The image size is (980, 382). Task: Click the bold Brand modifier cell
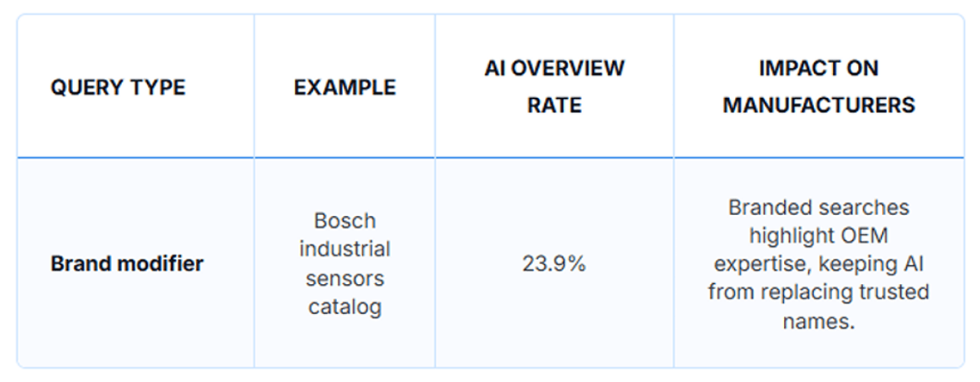(127, 263)
